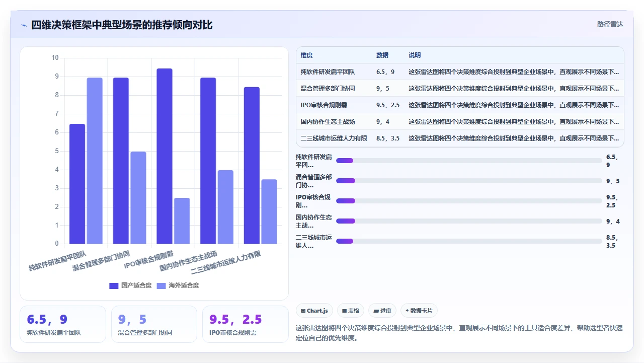Click 海外适合度 bar for IPO审核合规刚需
This screenshot has width=644, height=363.
182,221
